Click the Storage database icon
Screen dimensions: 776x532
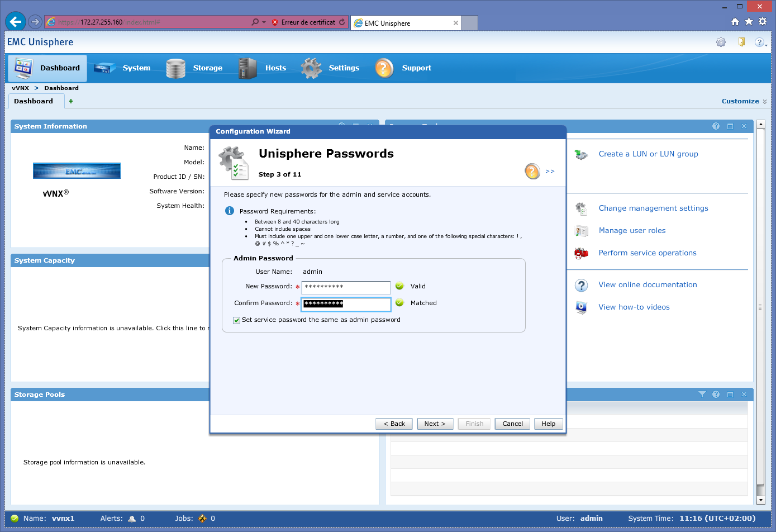click(x=175, y=68)
